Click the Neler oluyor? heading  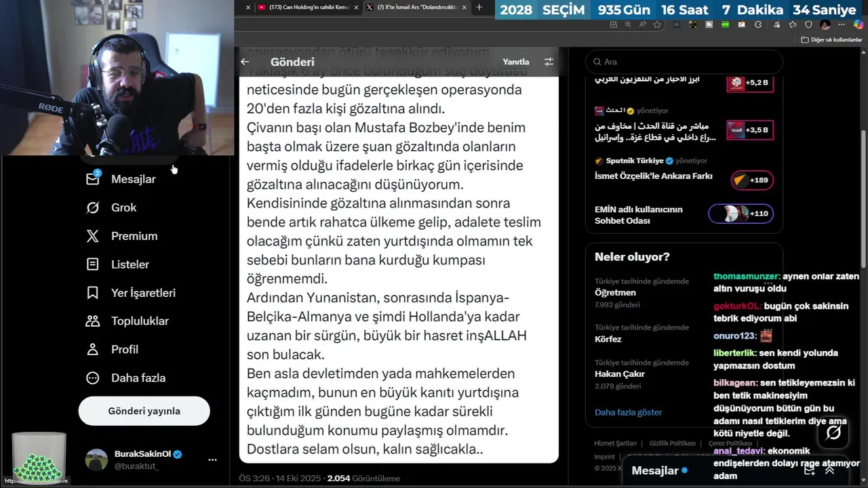632,257
